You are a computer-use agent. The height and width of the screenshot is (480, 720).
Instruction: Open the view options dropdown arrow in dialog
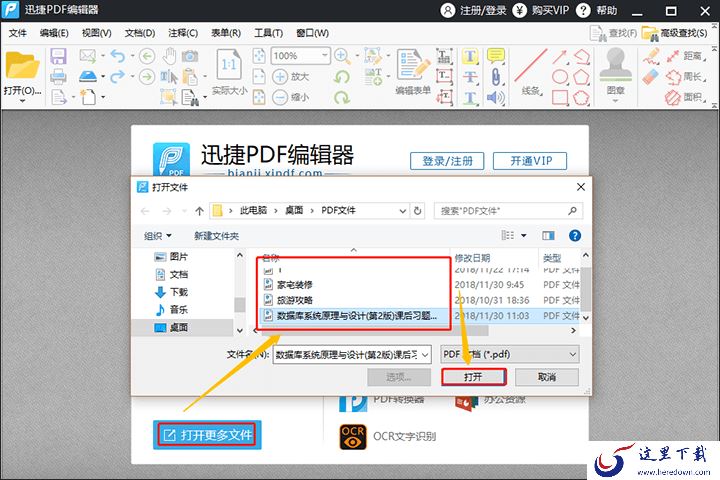tap(523, 236)
